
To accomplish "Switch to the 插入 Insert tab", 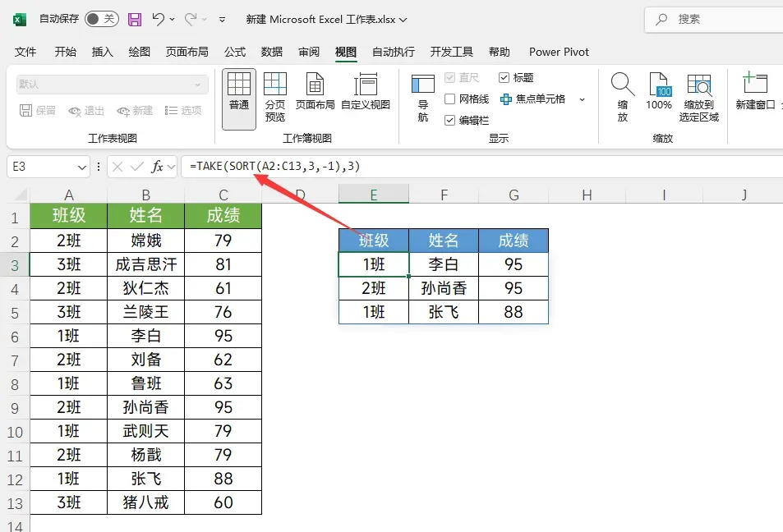I will pyautogui.click(x=103, y=52).
